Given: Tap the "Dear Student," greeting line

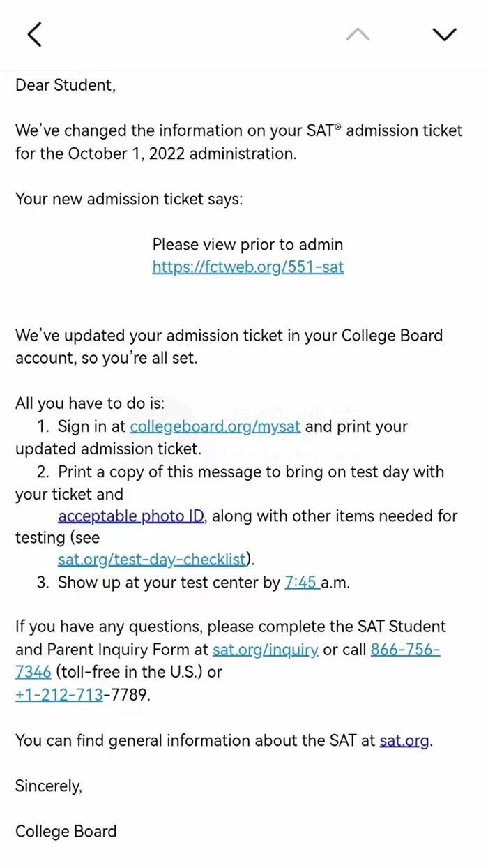Looking at the screenshot, I should pos(66,85).
